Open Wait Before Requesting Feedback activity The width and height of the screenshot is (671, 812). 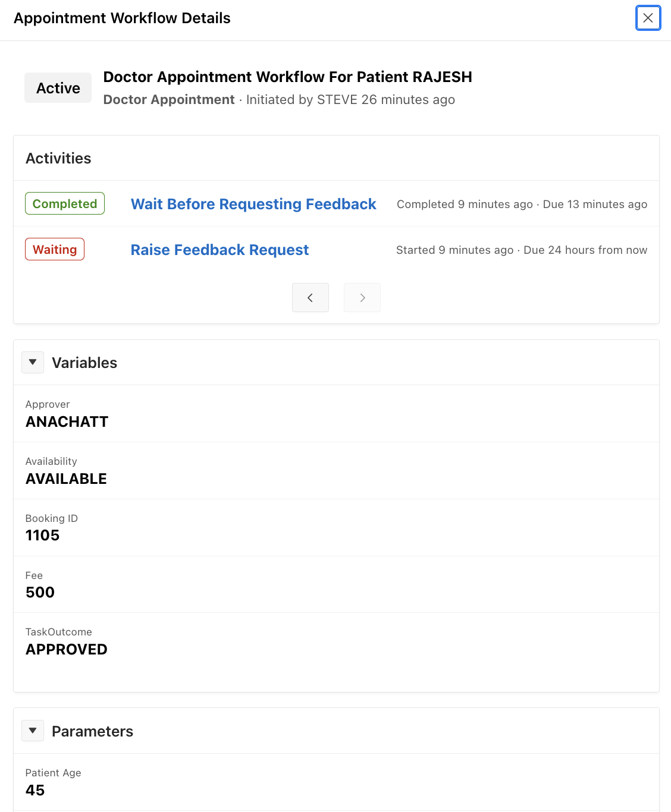pos(253,204)
